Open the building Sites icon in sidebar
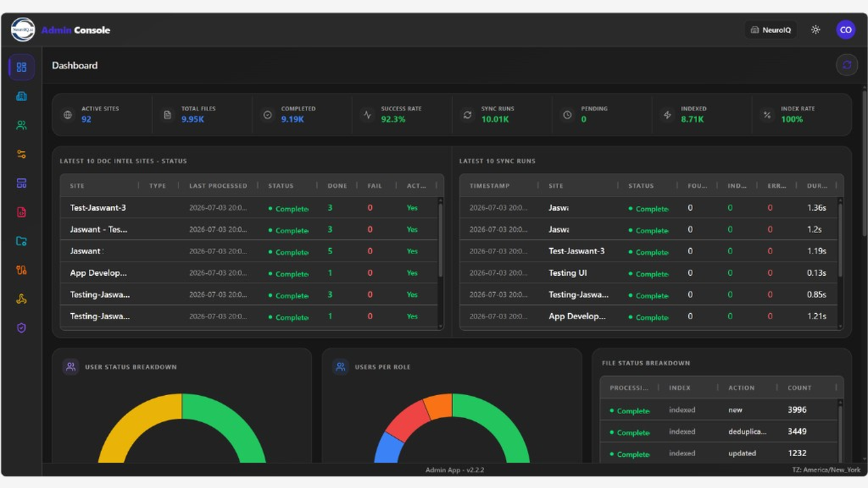Viewport: 868px width, 488px height. pos(22,96)
